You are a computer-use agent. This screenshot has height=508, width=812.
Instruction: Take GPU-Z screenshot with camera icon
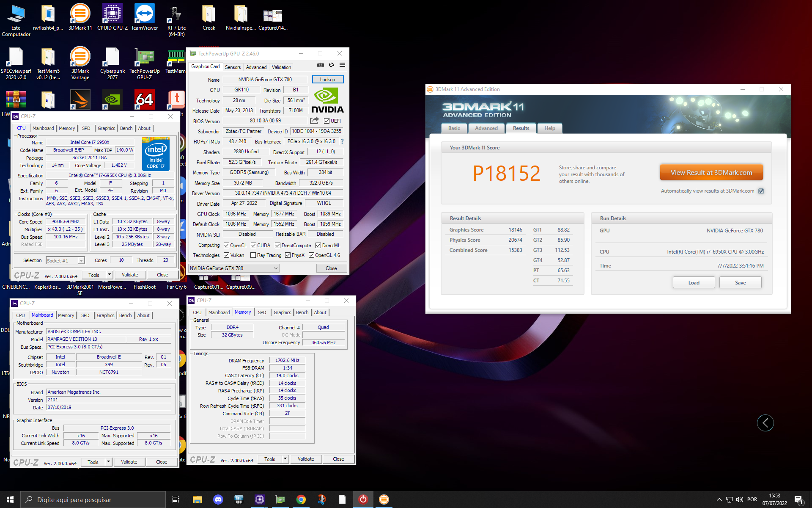click(x=321, y=65)
